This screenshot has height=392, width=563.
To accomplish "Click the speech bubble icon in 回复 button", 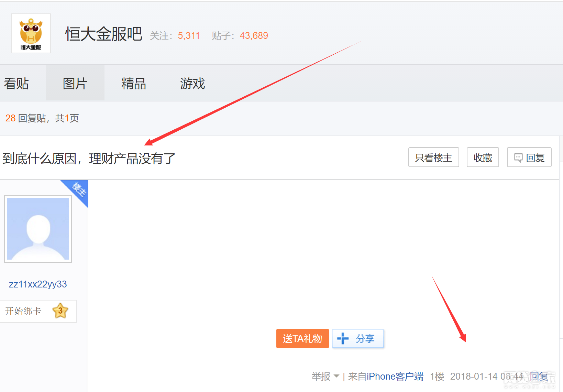I will (x=518, y=158).
